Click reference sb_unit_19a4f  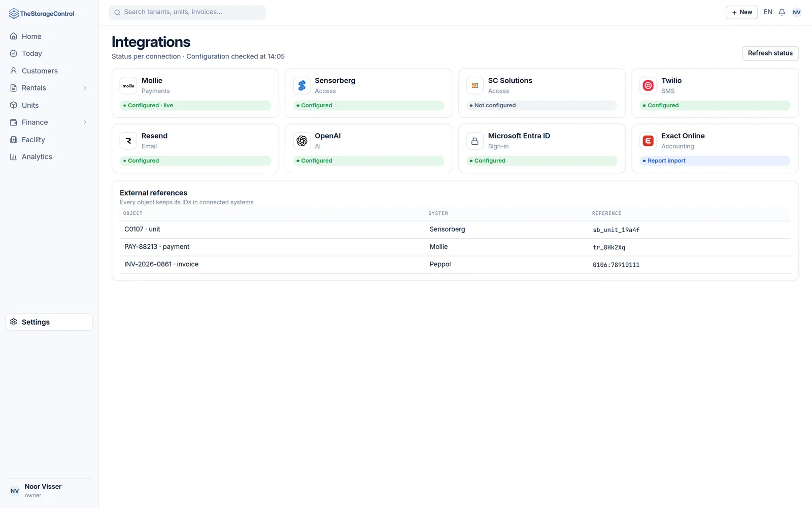pos(616,230)
